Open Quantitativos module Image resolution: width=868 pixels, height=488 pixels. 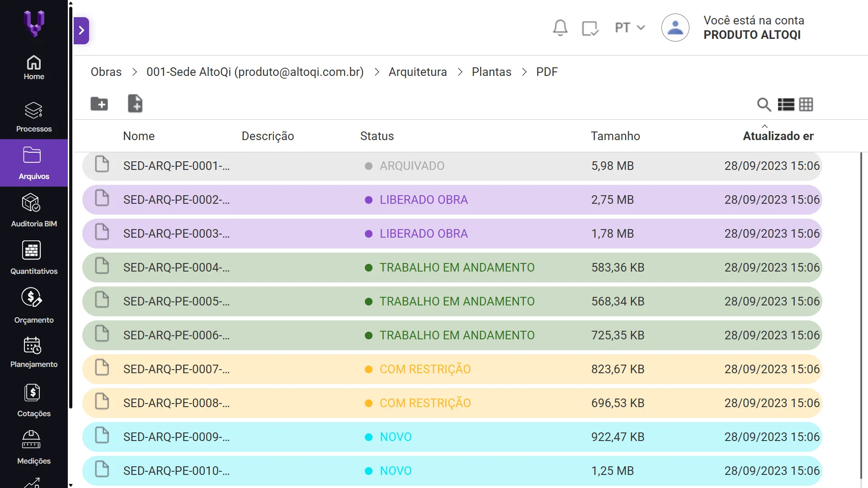(34, 258)
